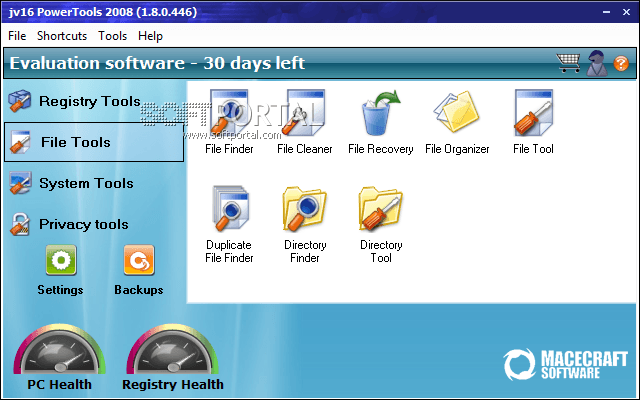Click the Macecraft Software logo

[565, 364]
